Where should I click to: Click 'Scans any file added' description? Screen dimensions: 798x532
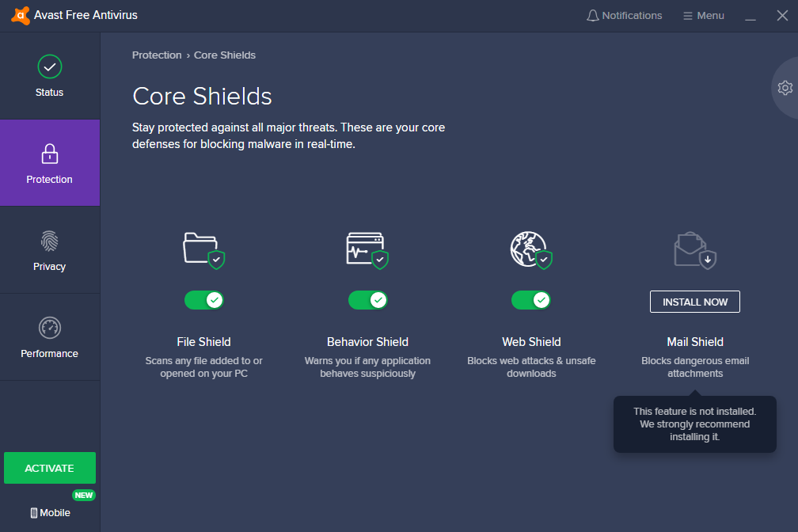(203, 367)
